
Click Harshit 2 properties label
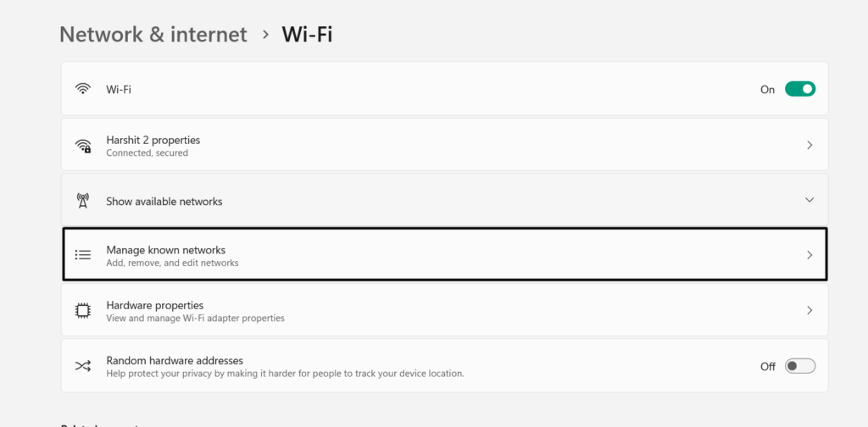[153, 140]
